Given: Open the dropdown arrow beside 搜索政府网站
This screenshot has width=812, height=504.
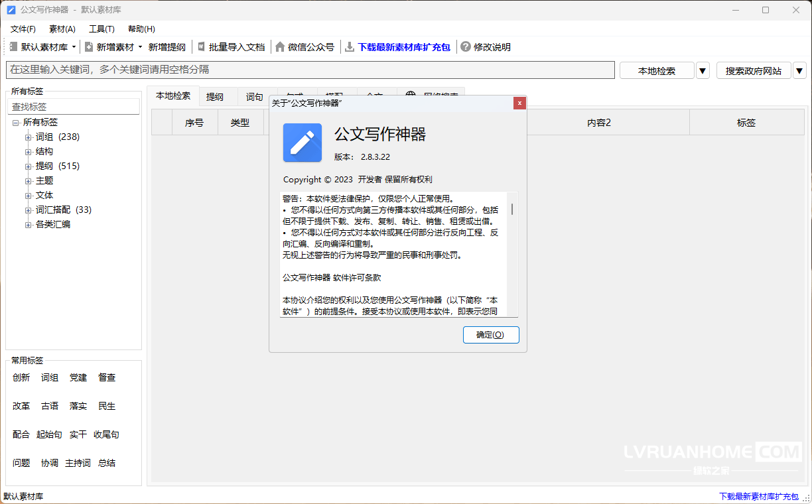Looking at the screenshot, I should pos(799,70).
